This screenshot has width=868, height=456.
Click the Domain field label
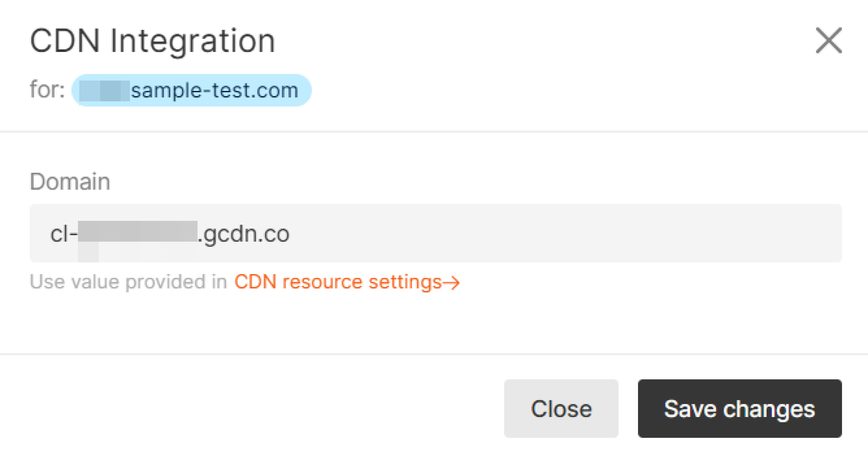pos(70,182)
